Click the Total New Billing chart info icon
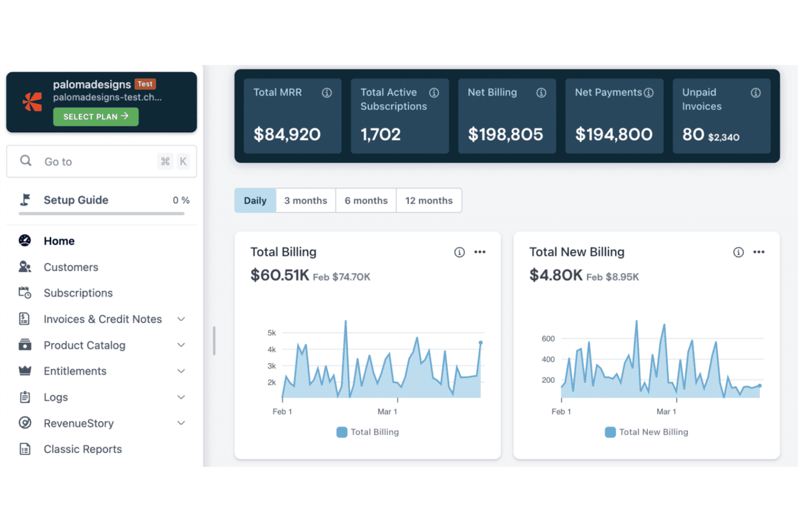 click(x=739, y=252)
